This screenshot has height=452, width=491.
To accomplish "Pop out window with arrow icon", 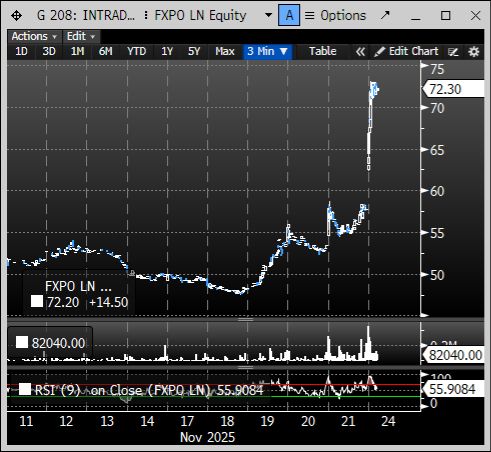I will pos(385,15).
